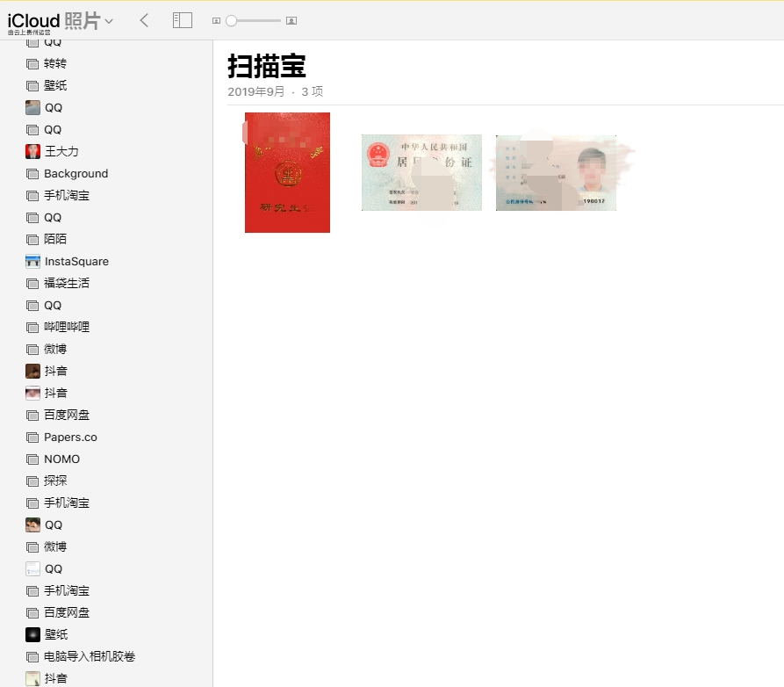The image size is (784, 687).
Task: Open the Papers.co album
Action: [x=70, y=438]
